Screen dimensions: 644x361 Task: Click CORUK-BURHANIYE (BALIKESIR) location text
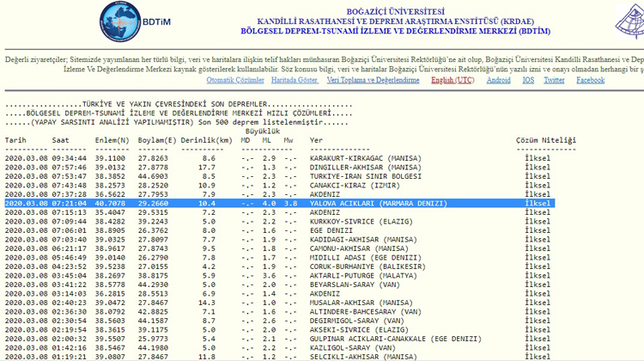tap(368, 266)
